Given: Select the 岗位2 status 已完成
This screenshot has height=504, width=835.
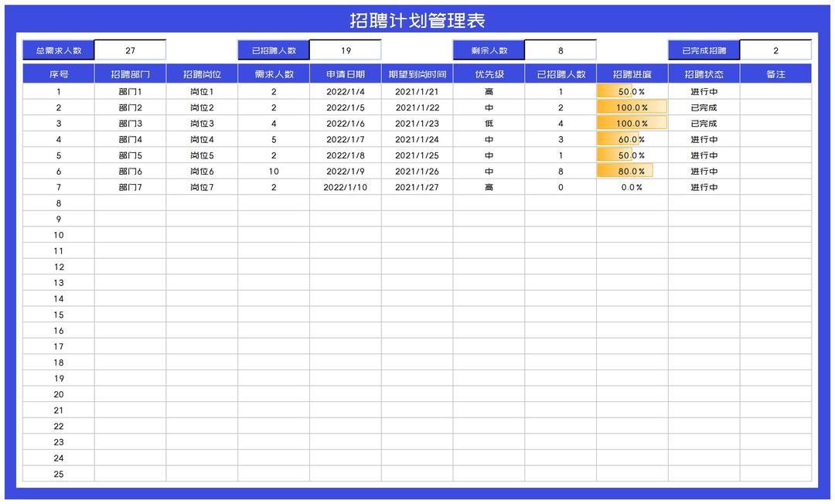Looking at the screenshot, I should [x=704, y=107].
